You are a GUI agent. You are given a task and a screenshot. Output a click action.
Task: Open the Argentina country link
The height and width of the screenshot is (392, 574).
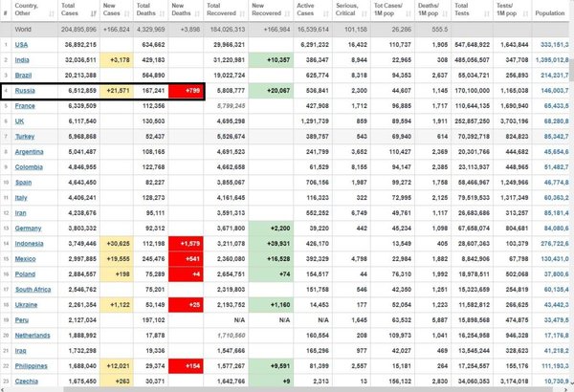pyautogui.click(x=29, y=152)
